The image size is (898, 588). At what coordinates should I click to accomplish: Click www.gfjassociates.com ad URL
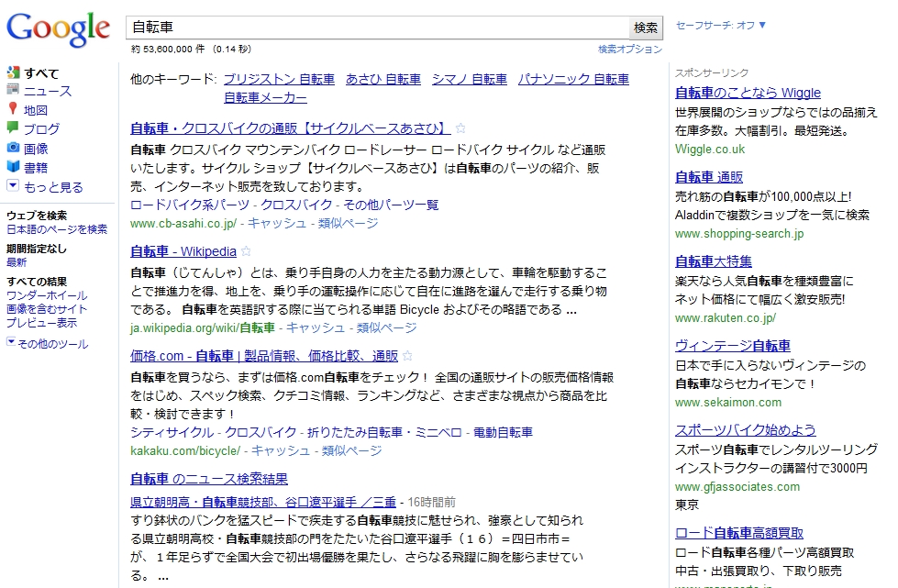(737, 487)
